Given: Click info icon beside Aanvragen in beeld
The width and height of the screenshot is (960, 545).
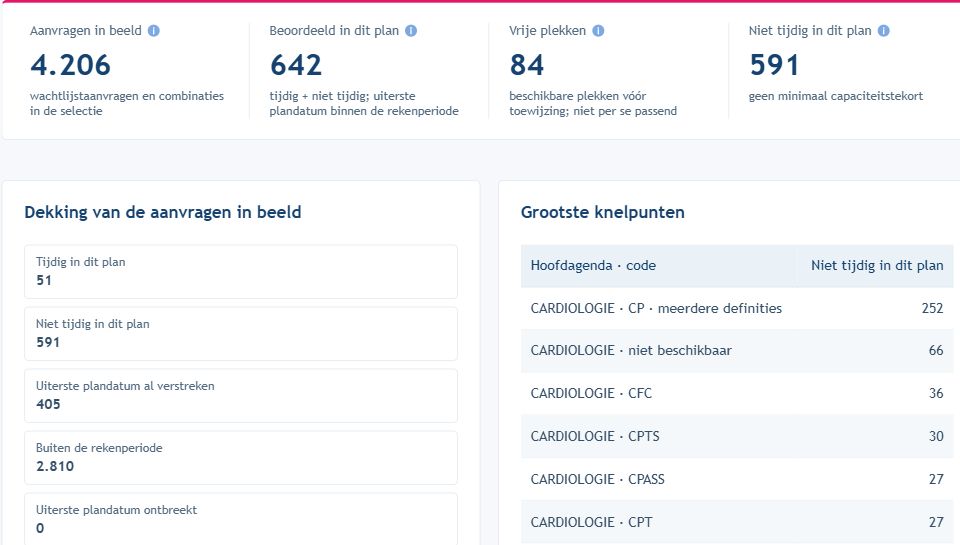Looking at the screenshot, I should pos(154,31).
